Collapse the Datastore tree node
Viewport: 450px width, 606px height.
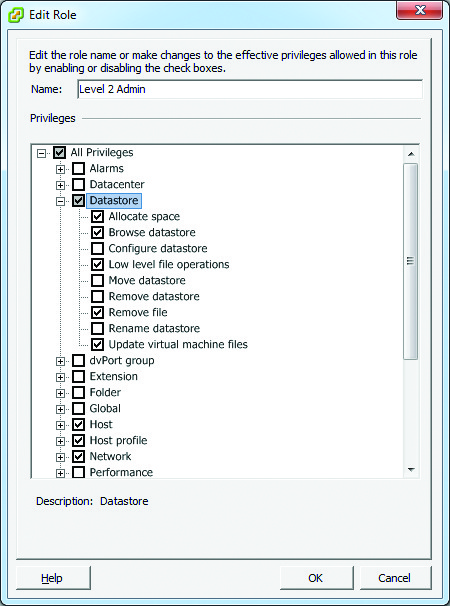coord(60,201)
